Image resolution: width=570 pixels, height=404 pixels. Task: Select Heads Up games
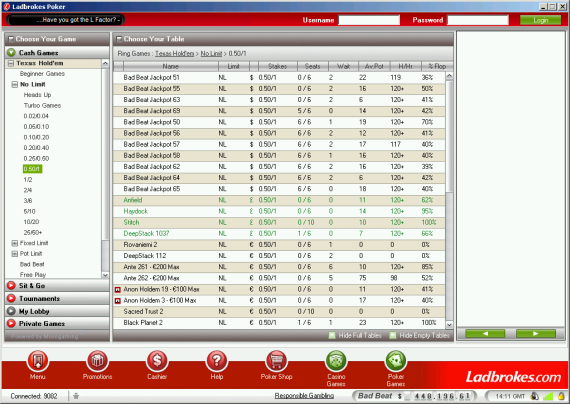(37, 95)
